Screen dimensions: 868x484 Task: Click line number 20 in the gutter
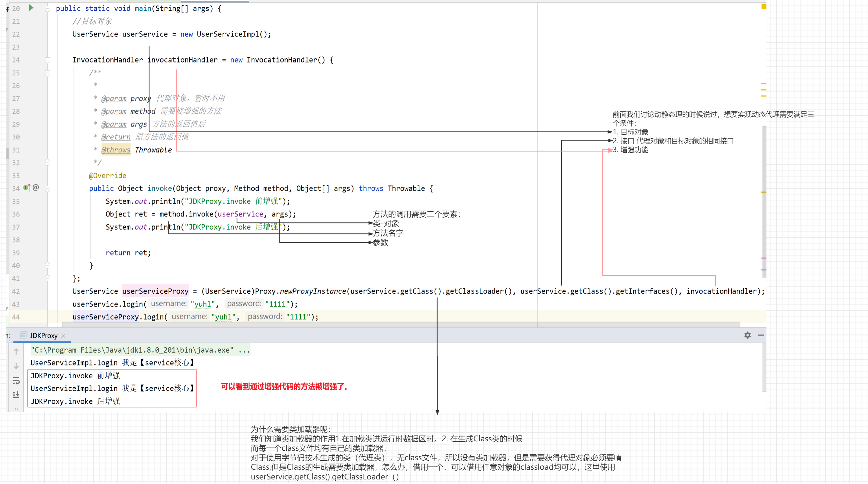[x=16, y=9]
